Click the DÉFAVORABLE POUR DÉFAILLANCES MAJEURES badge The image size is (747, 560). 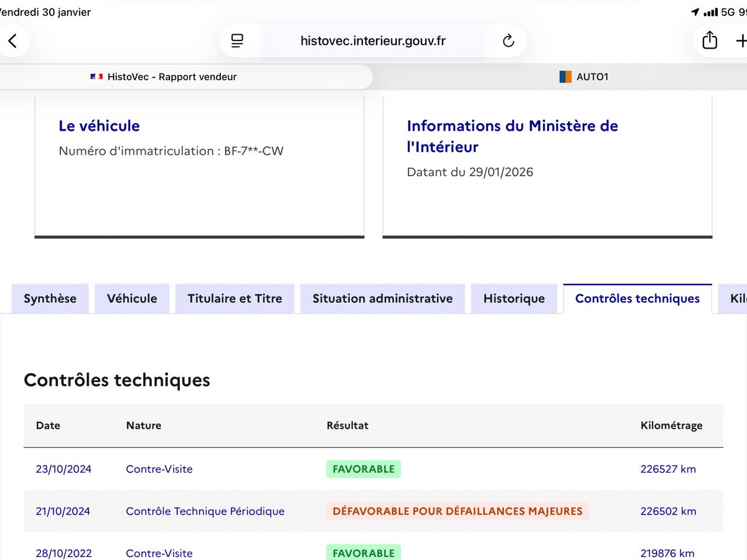[x=458, y=511]
